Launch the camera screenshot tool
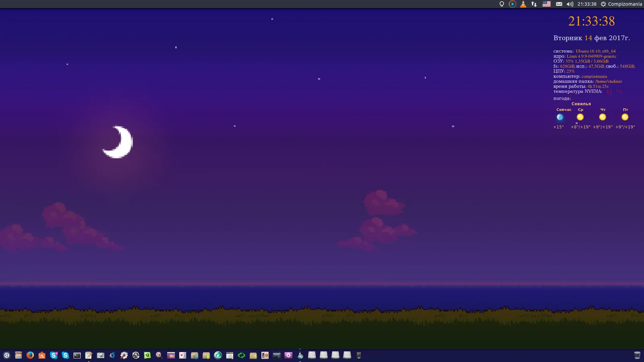The height and width of the screenshot is (362, 644). click(x=101, y=355)
